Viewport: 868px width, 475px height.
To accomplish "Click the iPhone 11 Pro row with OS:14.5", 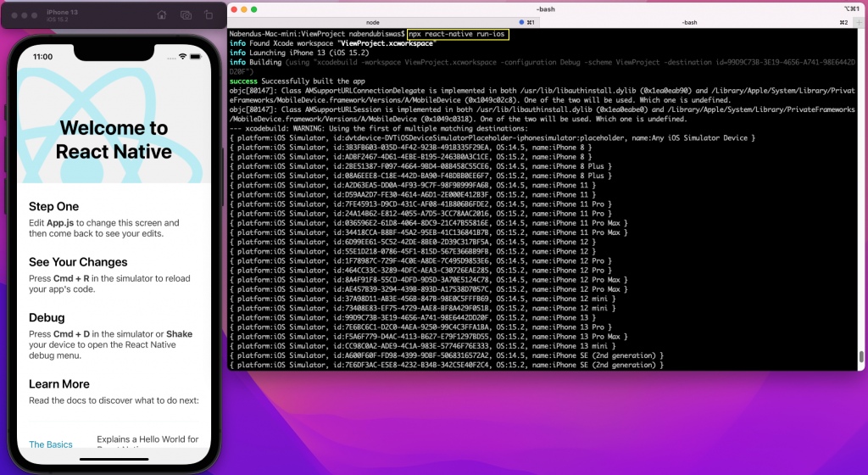I will click(420, 204).
